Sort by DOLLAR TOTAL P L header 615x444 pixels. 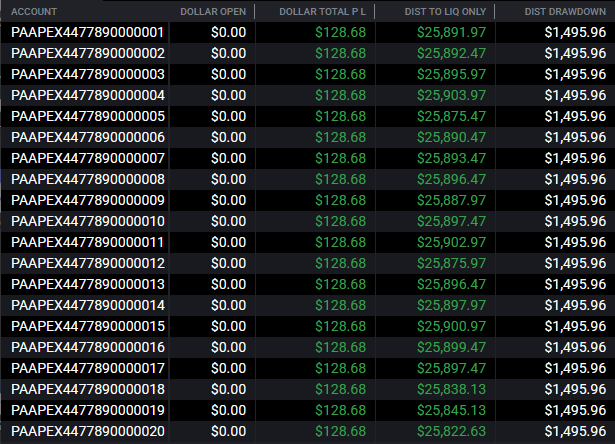(322, 12)
